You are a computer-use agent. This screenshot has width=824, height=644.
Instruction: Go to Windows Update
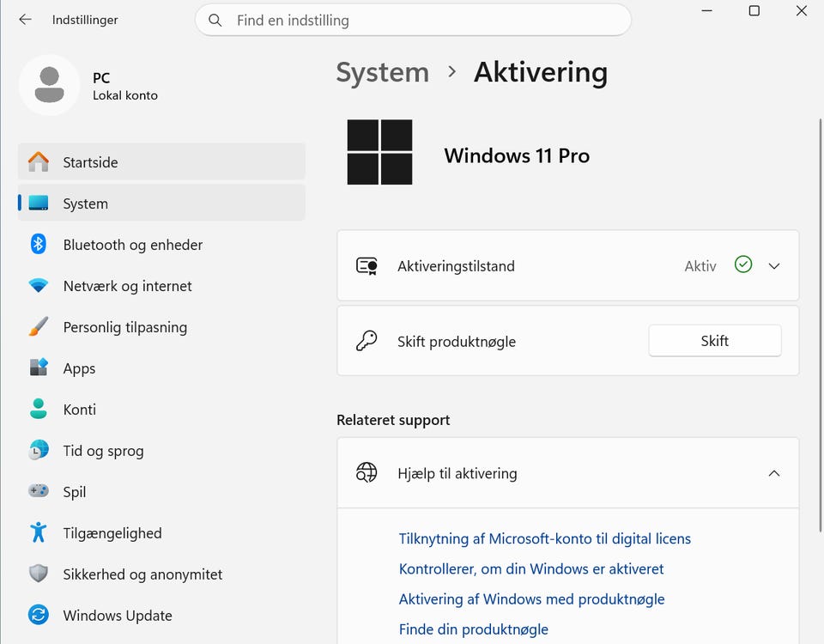click(161, 615)
